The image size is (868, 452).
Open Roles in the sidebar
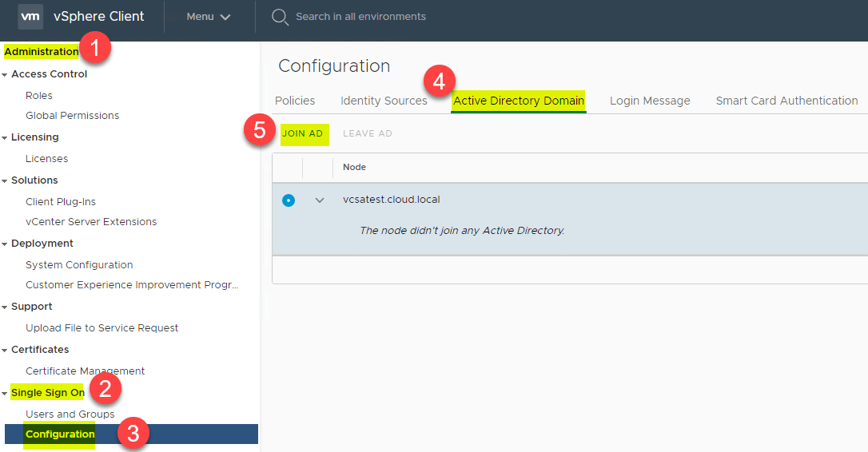pos(38,96)
